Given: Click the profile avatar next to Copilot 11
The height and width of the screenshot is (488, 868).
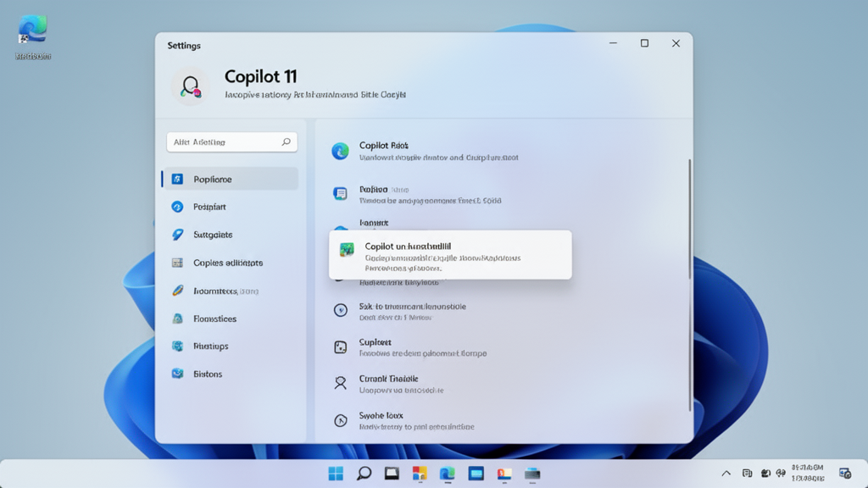Looking at the screenshot, I should pos(190,86).
